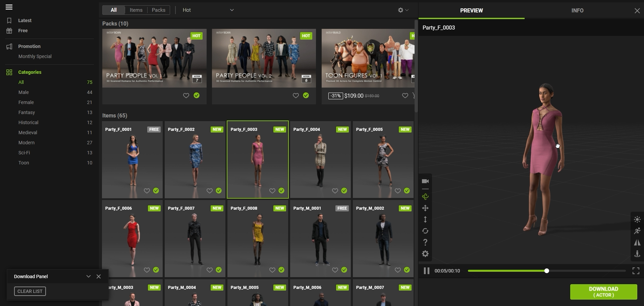Viewport: 644px width, 306px height.
Task: Open the Latest section
Action: (x=25, y=20)
